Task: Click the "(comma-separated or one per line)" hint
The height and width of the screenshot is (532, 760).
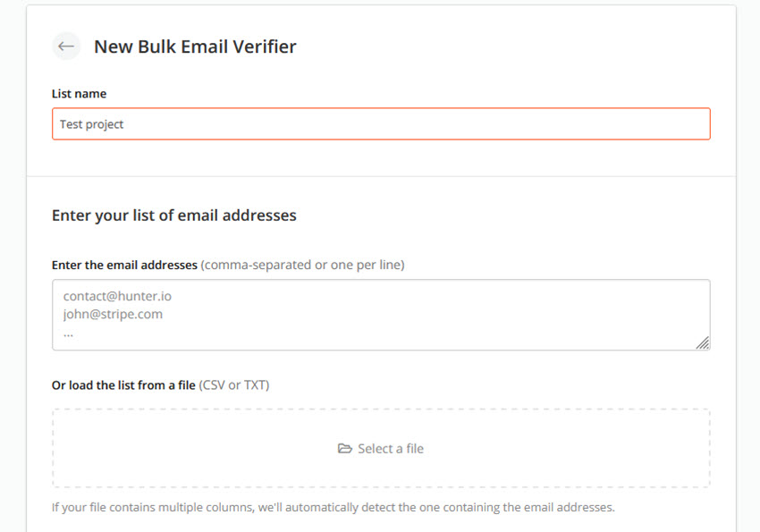Action: tap(302, 265)
